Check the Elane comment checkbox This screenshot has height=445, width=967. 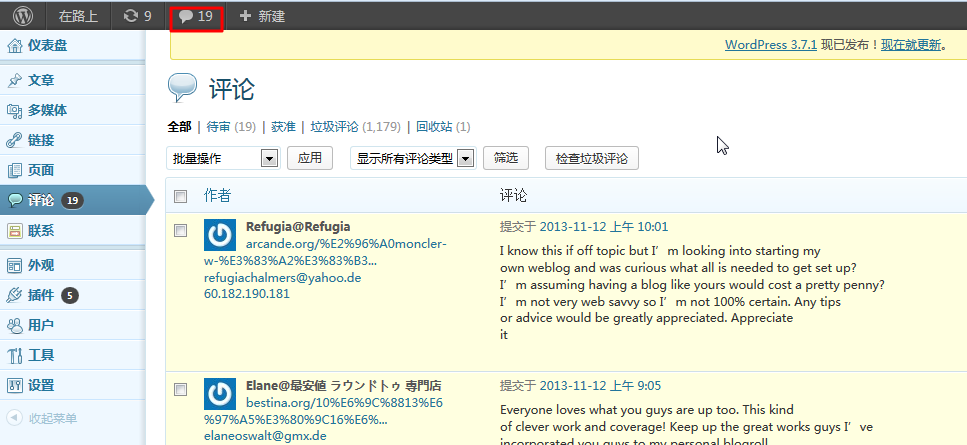pyautogui.click(x=180, y=390)
